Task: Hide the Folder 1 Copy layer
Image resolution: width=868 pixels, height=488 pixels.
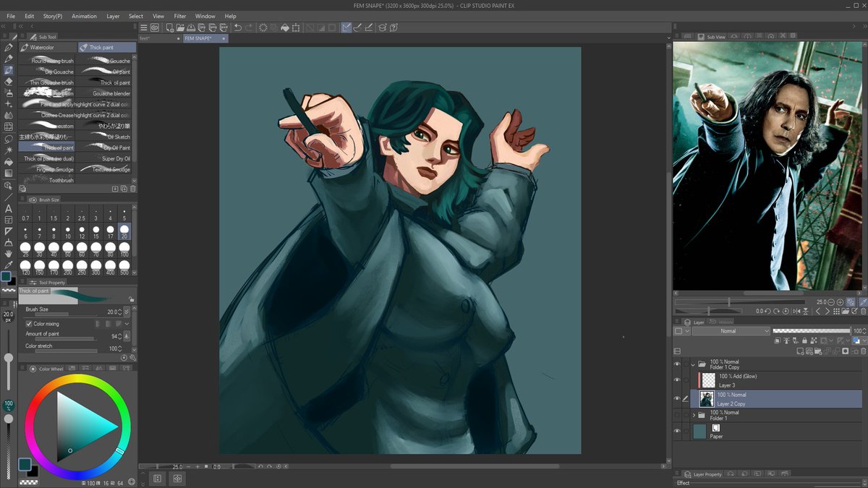Action: pyautogui.click(x=677, y=364)
